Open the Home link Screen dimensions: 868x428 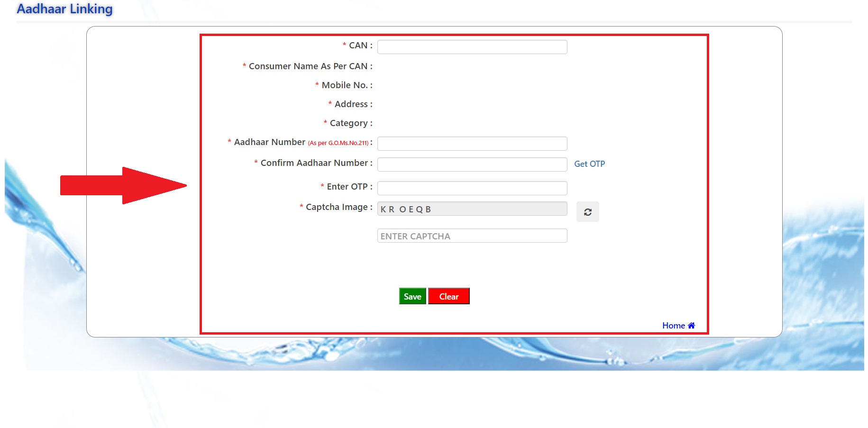pos(678,326)
